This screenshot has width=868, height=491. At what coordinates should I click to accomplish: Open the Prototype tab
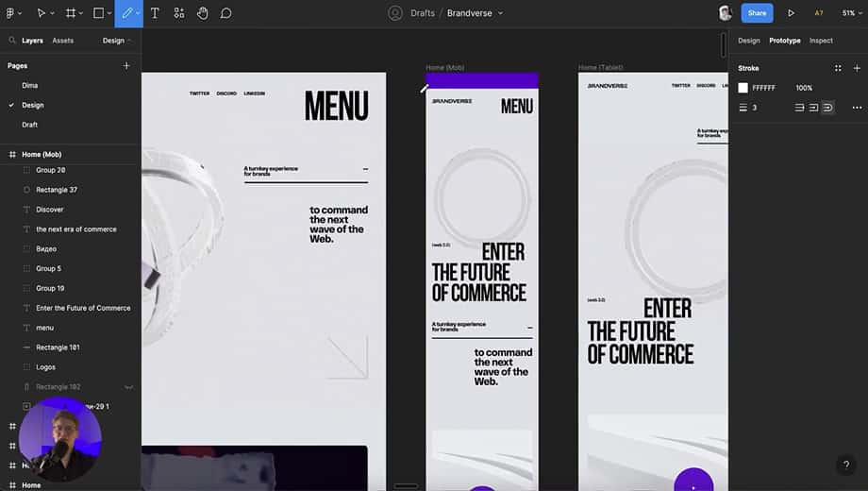coord(784,41)
